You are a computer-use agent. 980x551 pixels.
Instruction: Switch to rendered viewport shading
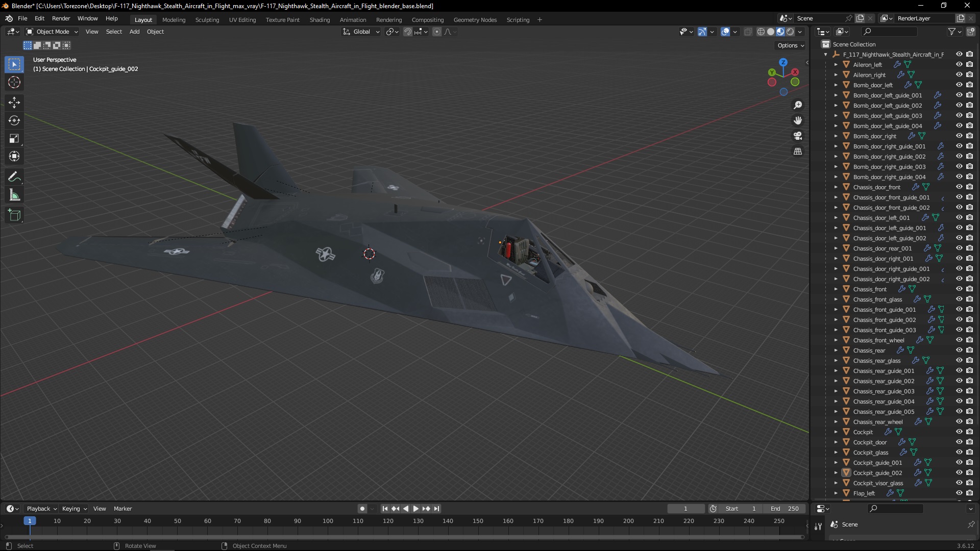click(x=790, y=32)
